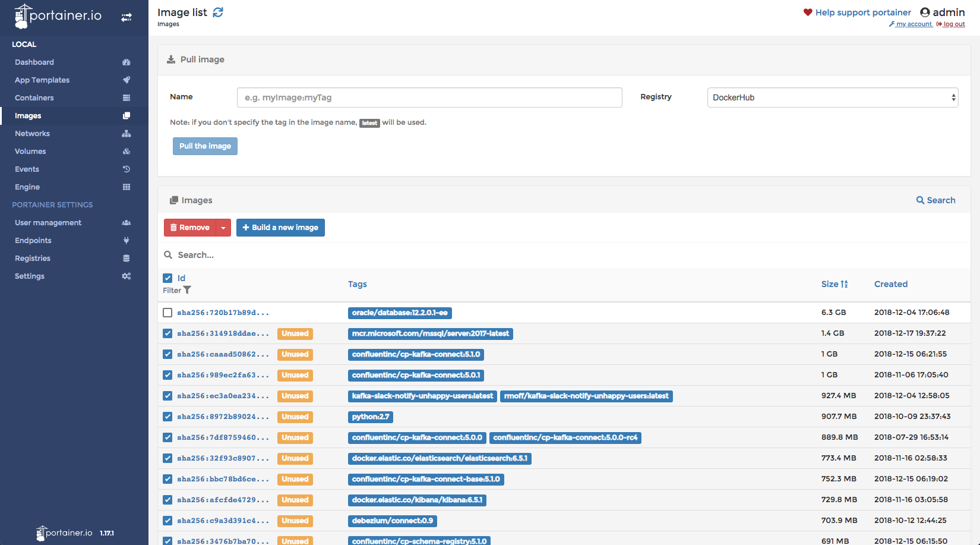Uncheck the select-all checkbox beside Id
Viewport: 980px width, 545px height.
pos(167,278)
